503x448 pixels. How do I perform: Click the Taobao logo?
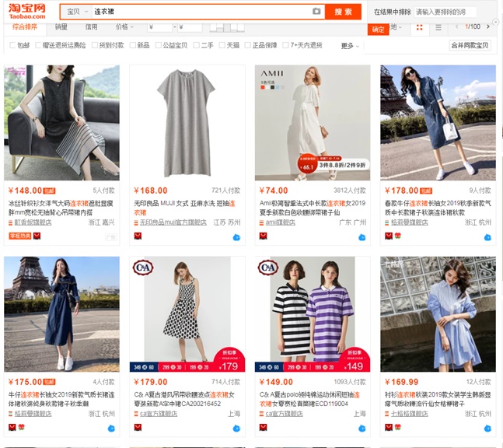tap(27, 12)
